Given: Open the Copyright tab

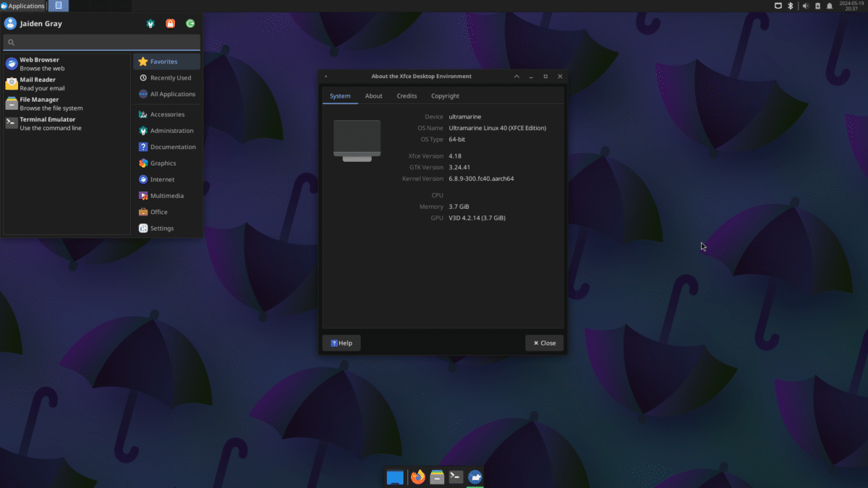Looking at the screenshot, I should coord(445,95).
